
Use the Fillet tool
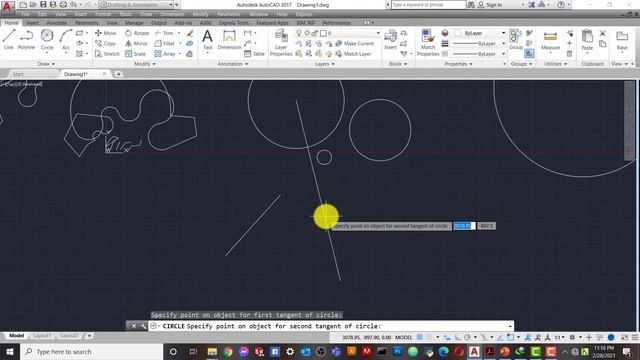pyautogui.click(x=165, y=43)
